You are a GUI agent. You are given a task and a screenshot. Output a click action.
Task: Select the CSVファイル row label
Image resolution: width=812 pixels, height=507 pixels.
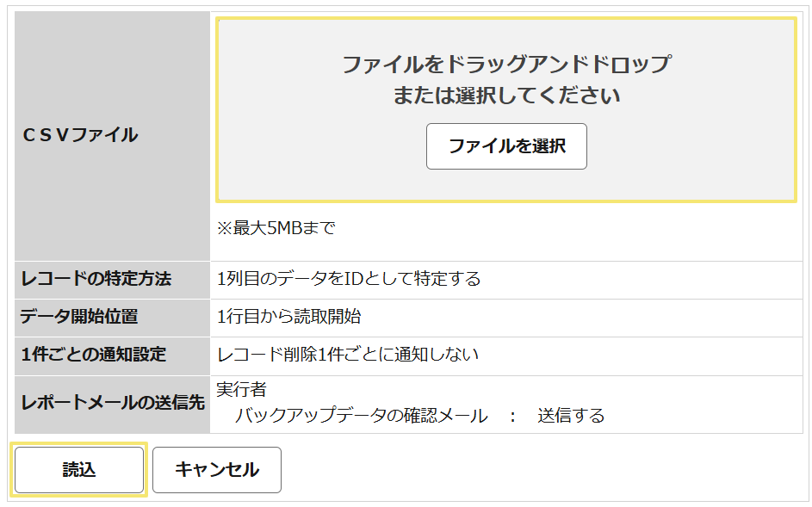80,135
